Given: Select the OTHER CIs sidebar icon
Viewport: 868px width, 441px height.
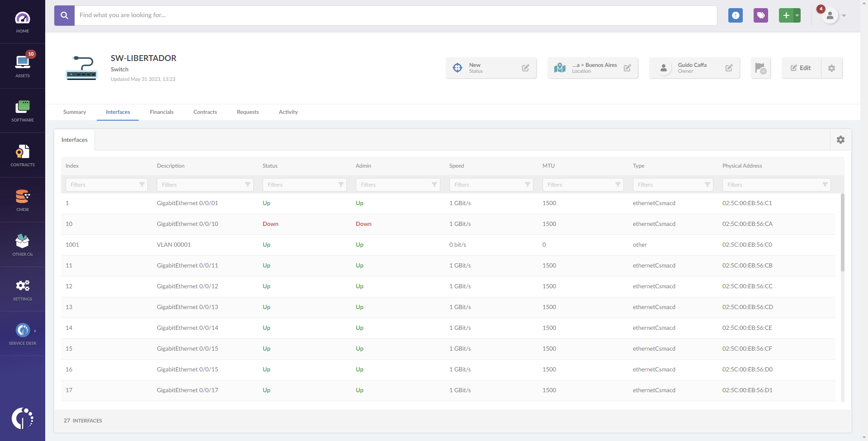Looking at the screenshot, I should (x=23, y=243).
